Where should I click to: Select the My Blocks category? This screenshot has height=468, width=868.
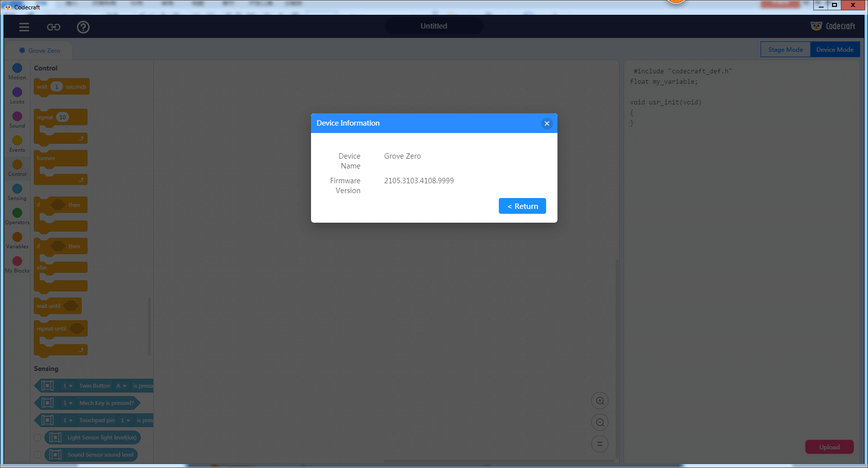click(x=17, y=265)
